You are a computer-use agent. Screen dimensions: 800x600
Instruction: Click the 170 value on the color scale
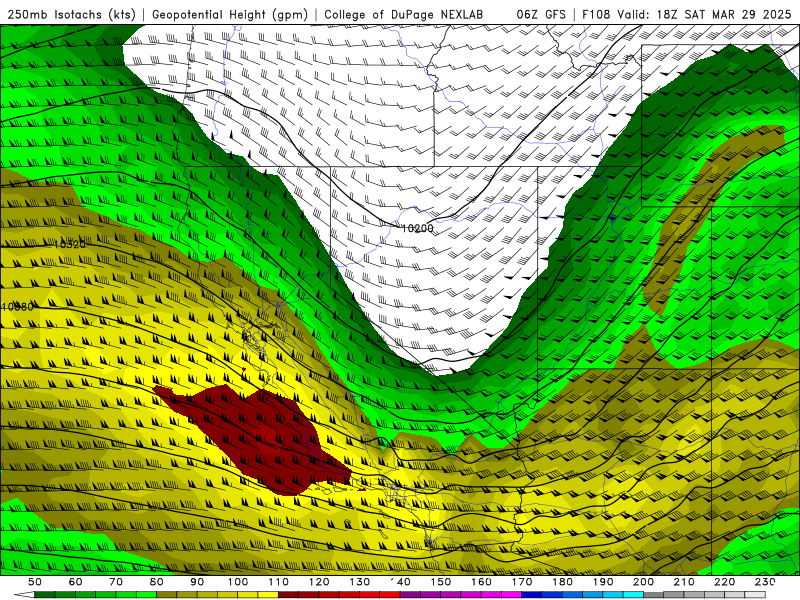coord(522,582)
